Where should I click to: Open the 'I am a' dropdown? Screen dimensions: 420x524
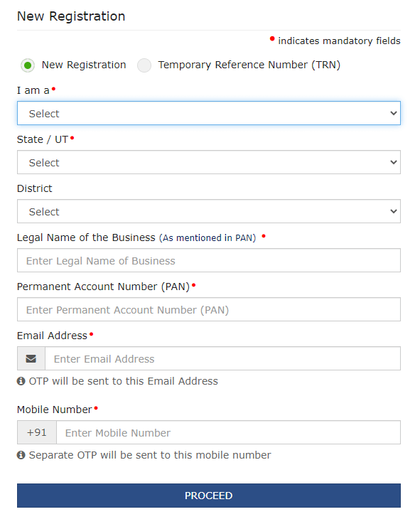coord(209,113)
